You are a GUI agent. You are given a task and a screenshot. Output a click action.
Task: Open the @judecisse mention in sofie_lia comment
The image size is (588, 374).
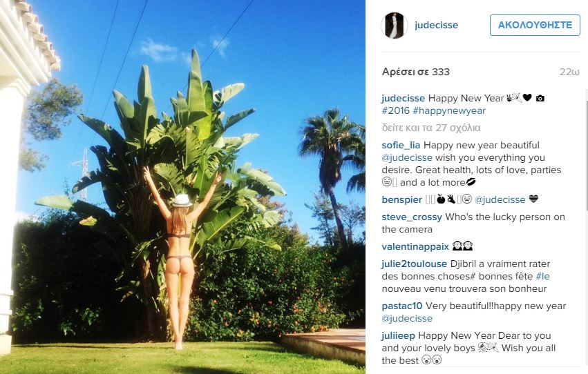coord(407,157)
